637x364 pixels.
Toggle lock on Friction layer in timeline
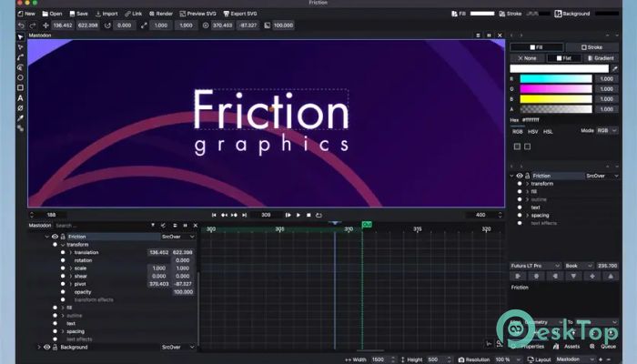pos(63,237)
